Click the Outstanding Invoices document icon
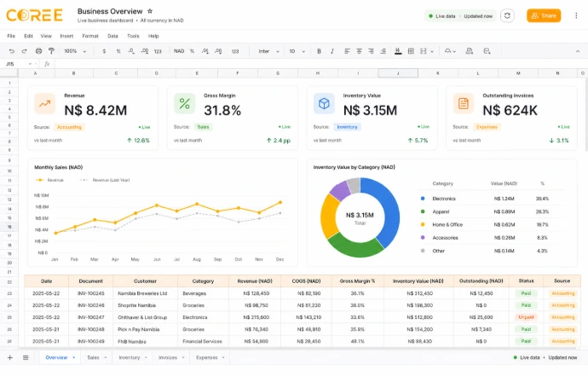 tap(464, 103)
